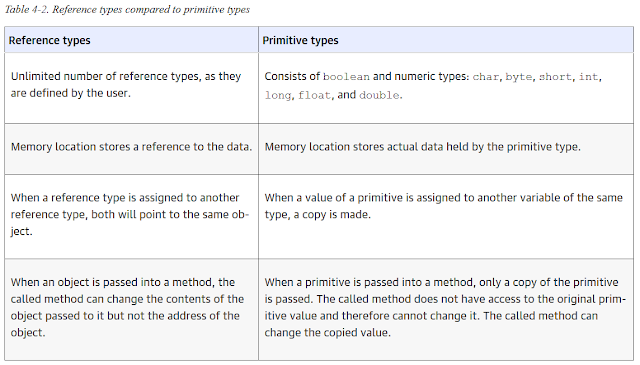Click the word 'boolean' in code font
The image size is (640, 365).
pos(346,77)
